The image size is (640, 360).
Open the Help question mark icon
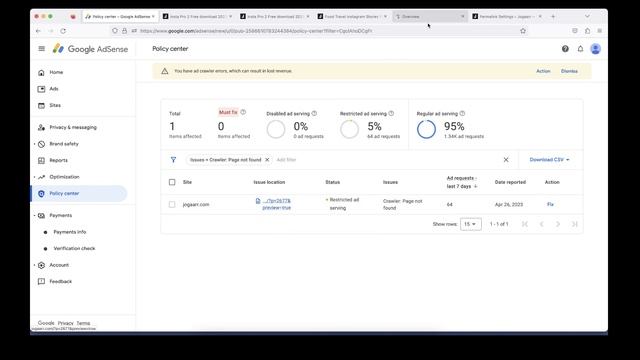click(x=565, y=49)
